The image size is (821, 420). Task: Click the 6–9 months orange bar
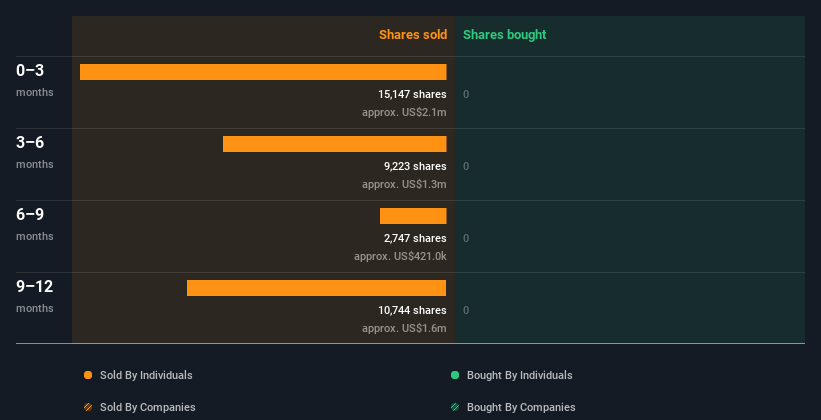(413, 216)
